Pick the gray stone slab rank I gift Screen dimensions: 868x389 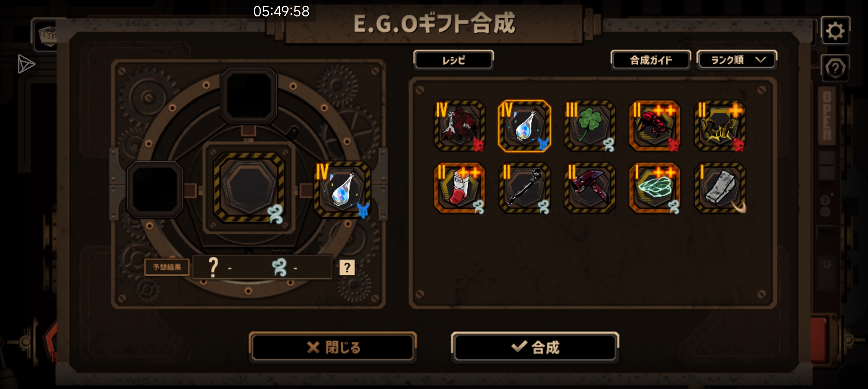tap(720, 188)
